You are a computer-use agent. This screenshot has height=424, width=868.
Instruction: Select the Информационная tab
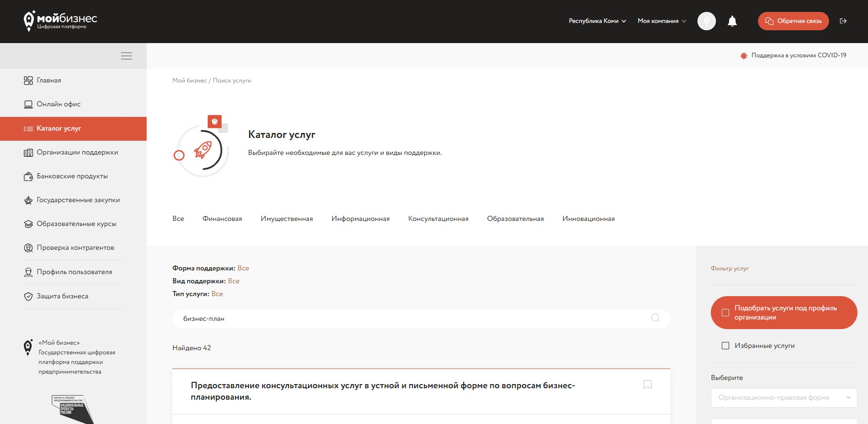(x=361, y=219)
